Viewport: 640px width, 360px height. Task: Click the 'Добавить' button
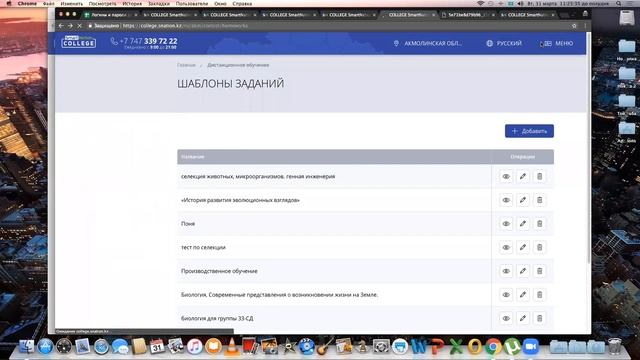click(x=529, y=131)
